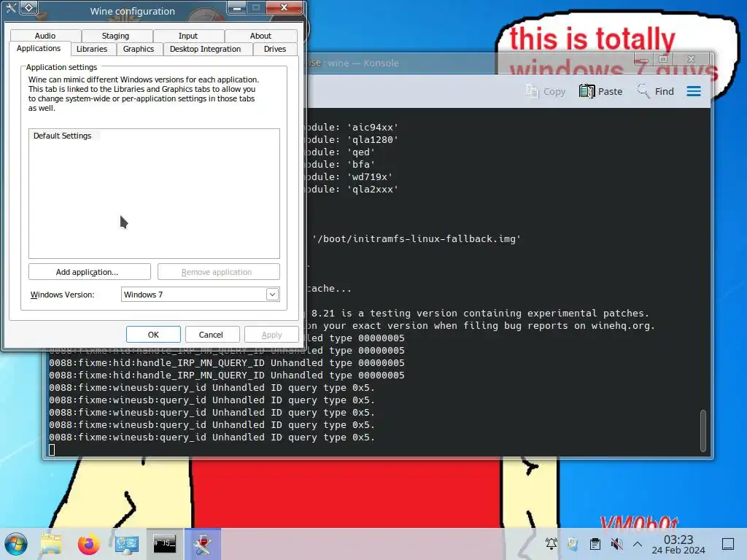Image resolution: width=747 pixels, height=560 pixels.
Task: Switch to the Konsole terminal taskbar entry
Action: (164, 544)
